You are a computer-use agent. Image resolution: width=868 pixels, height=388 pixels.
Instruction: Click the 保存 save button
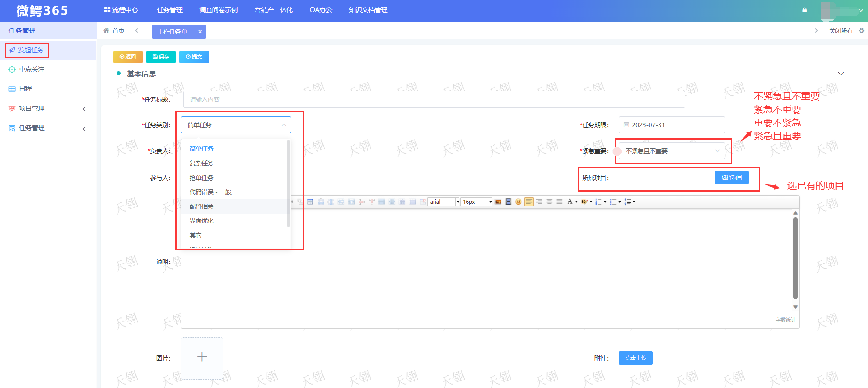(x=161, y=57)
